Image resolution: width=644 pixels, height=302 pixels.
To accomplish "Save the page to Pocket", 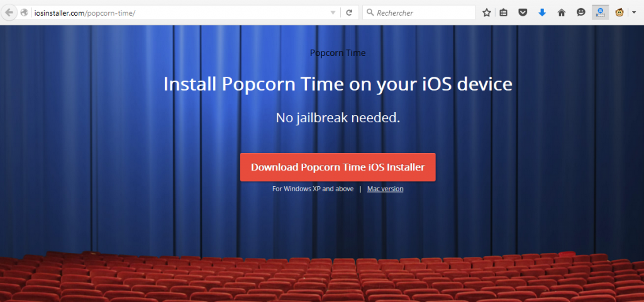I will click(x=523, y=13).
